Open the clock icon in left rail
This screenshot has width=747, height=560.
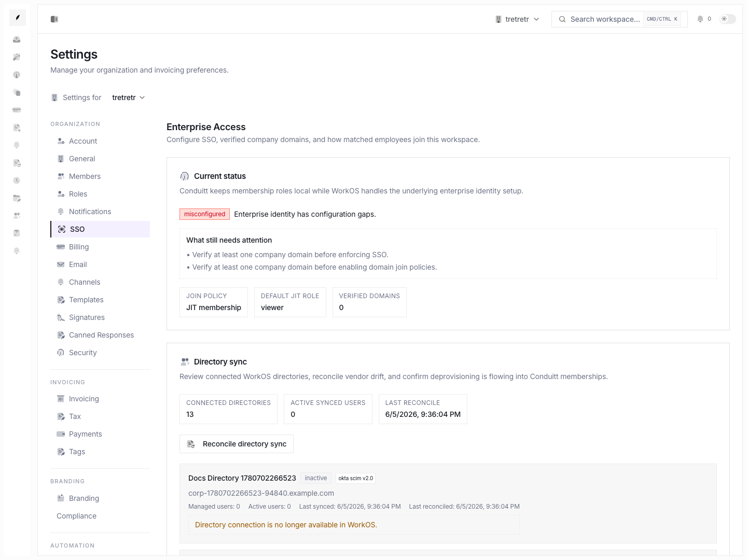17,180
